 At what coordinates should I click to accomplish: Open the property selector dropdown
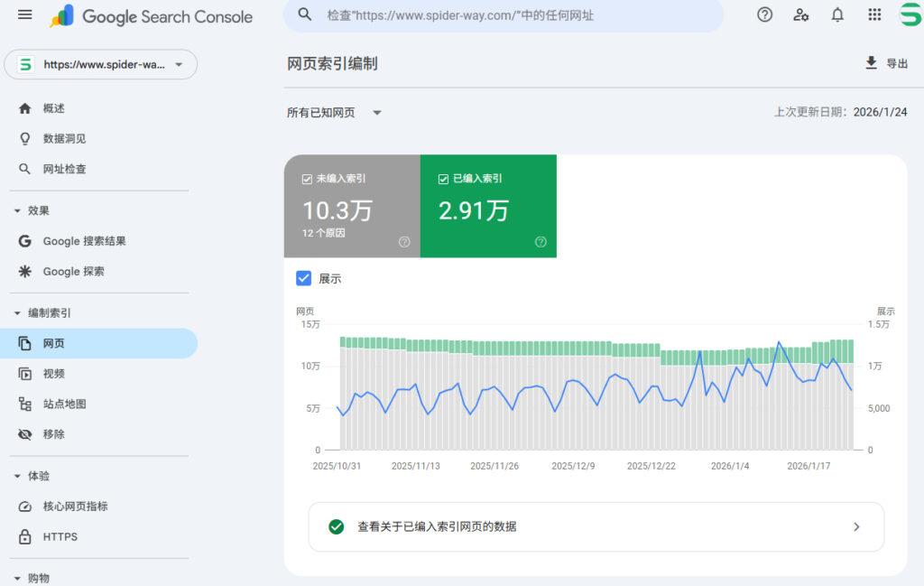101,65
